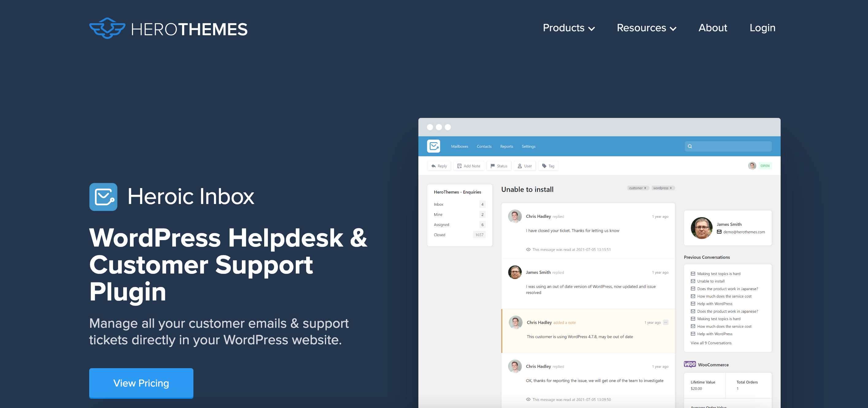
Task: Select the Reports tab
Action: [507, 146]
